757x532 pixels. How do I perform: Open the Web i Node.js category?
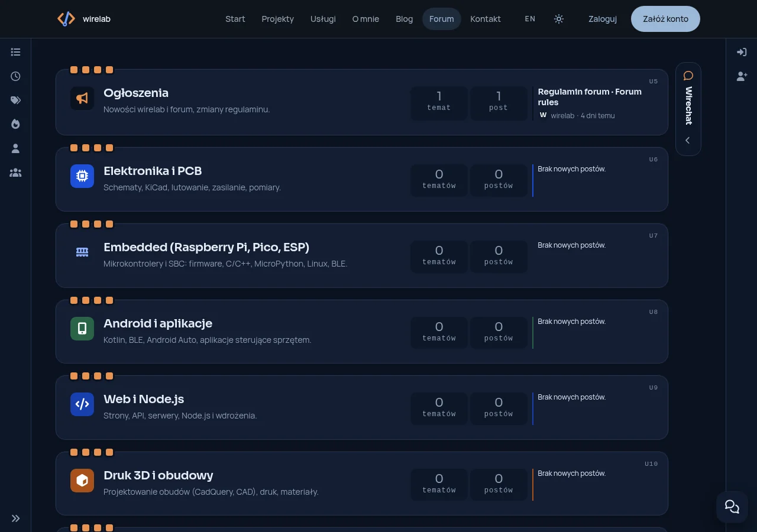tap(144, 399)
